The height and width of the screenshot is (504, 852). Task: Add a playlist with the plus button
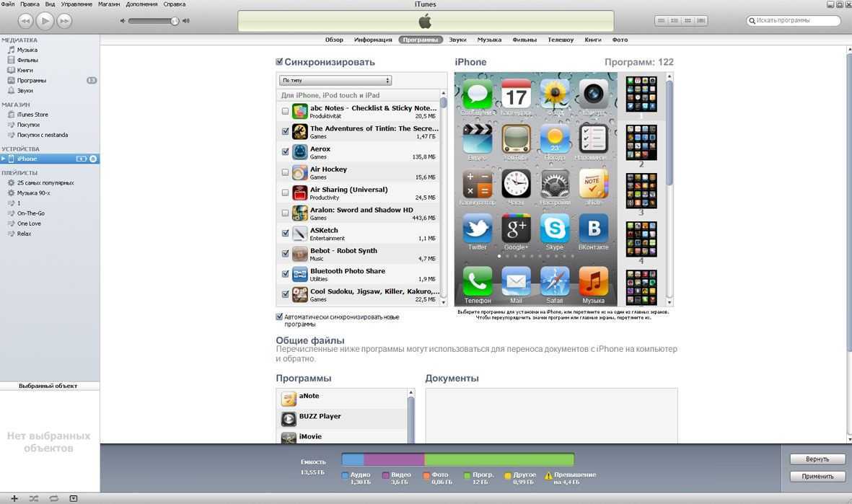[x=14, y=498]
